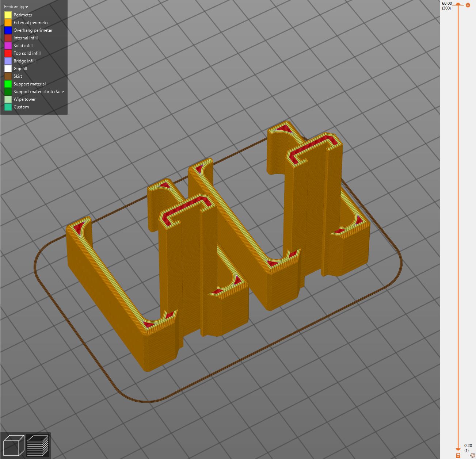This screenshot has height=459, width=476.
Task: Switch to the 3D editor cube view
Action: point(14,445)
